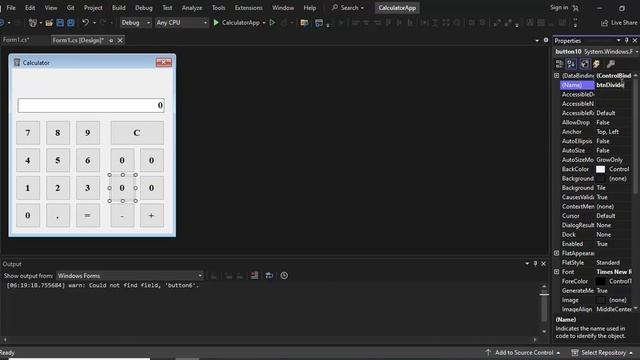Viewport: 640px width, 360px height.
Task: Expand the FlatAppearance property node
Action: (556, 253)
